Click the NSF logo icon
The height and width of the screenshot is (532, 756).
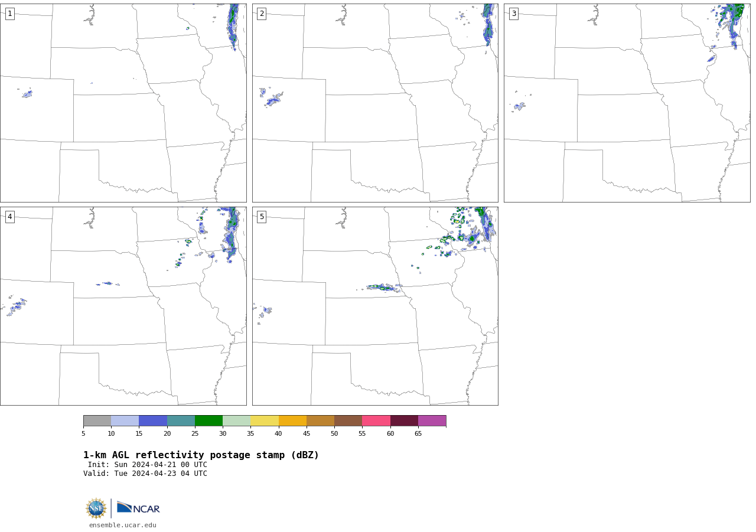[x=96, y=508]
